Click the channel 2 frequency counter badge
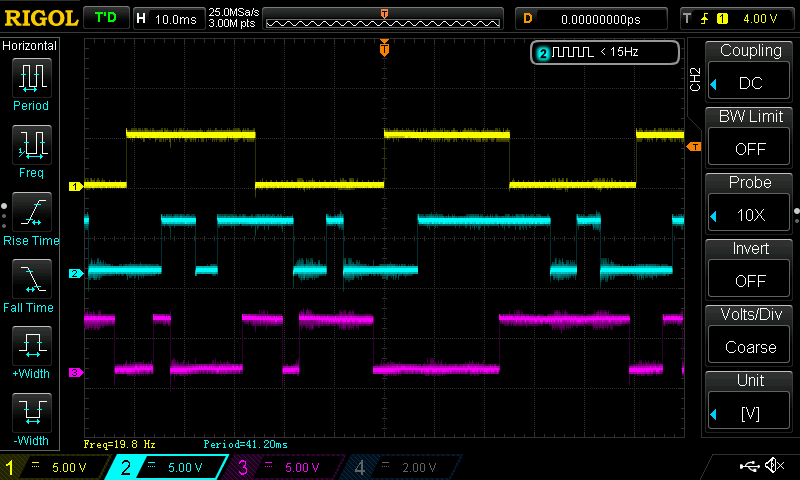800x480 pixels. coord(605,52)
